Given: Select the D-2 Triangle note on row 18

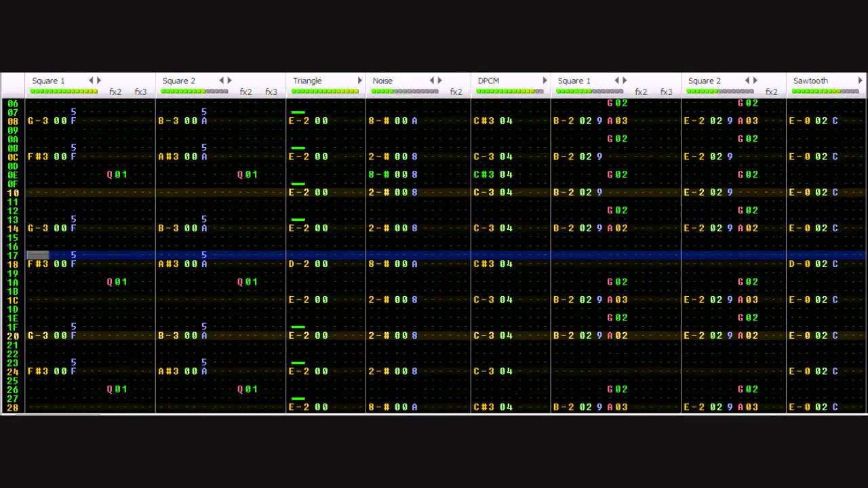Looking at the screenshot, I should point(299,264).
